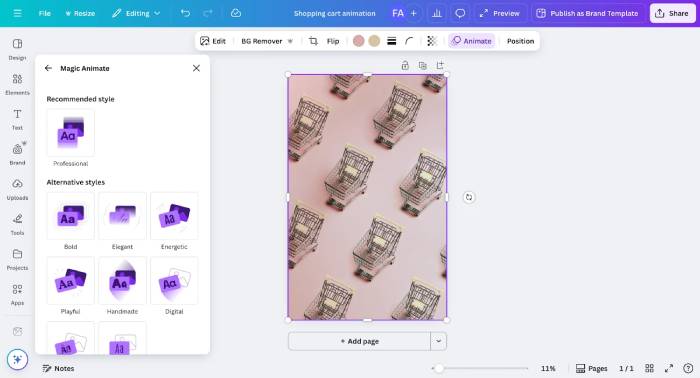700x378 pixels.
Task: Open the Position panel
Action: pyautogui.click(x=520, y=41)
